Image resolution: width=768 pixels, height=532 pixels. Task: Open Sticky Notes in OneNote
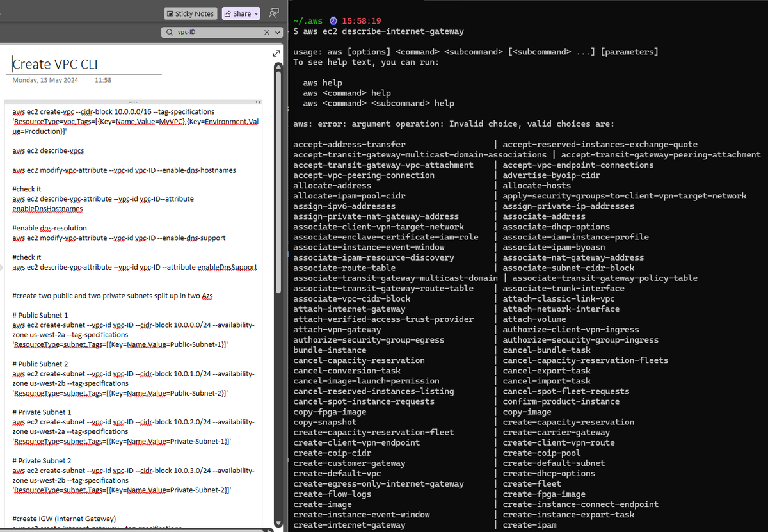click(x=190, y=13)
